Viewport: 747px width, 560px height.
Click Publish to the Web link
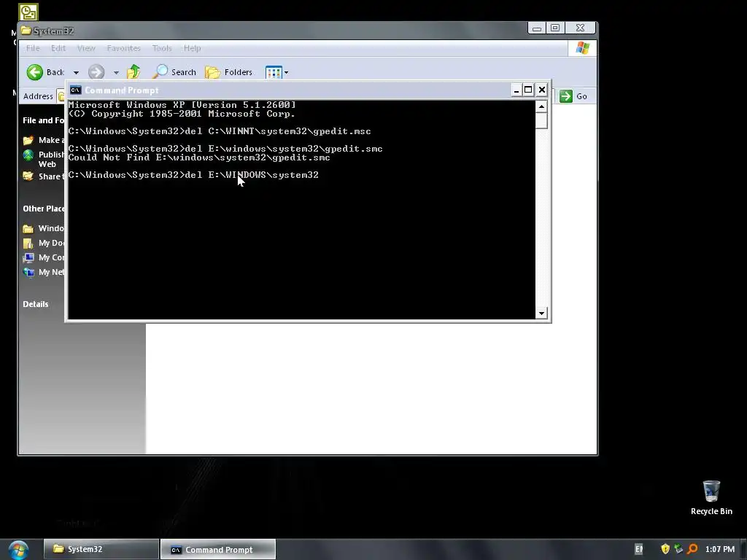click(52, 159)
